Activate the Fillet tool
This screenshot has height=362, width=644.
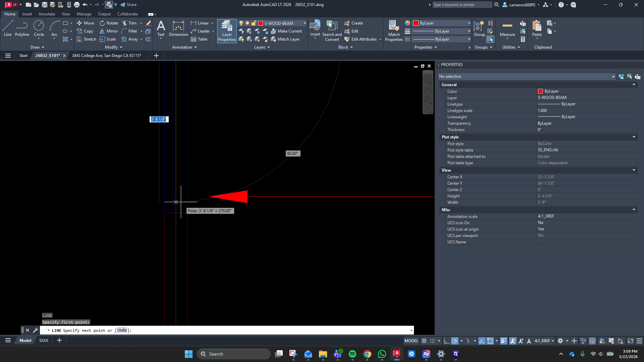pos(129,31)
